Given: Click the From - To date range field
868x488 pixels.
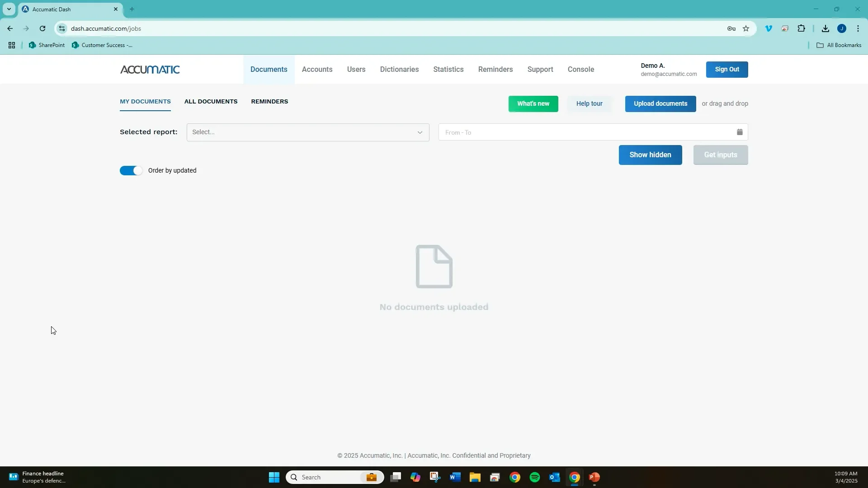Looking at the screenshot, I should 542,132.
